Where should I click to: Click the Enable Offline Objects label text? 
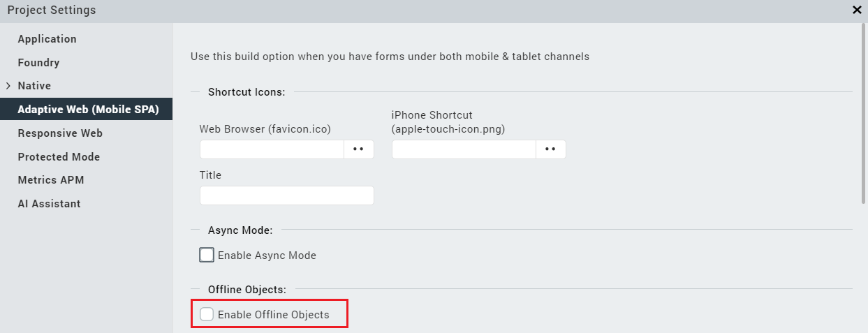pyautogui.click(x=273, y=315)
